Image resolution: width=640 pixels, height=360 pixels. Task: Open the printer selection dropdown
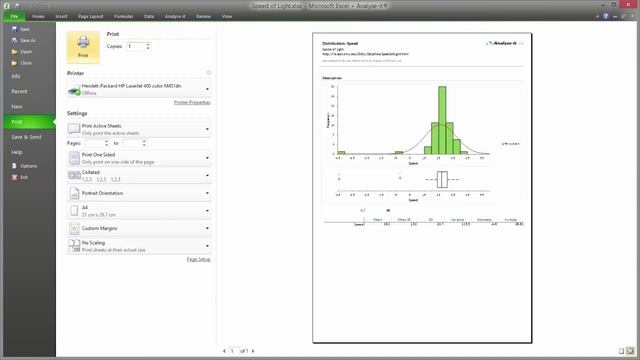click(207, 89)
